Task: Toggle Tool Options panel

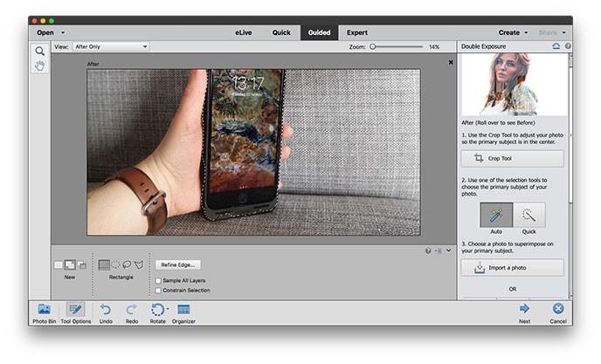Action: [x=75, y=313]
